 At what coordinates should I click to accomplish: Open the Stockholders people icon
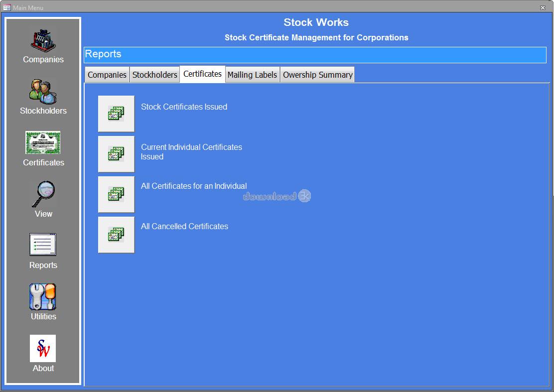pyautogui.click(x=43, y=92)
